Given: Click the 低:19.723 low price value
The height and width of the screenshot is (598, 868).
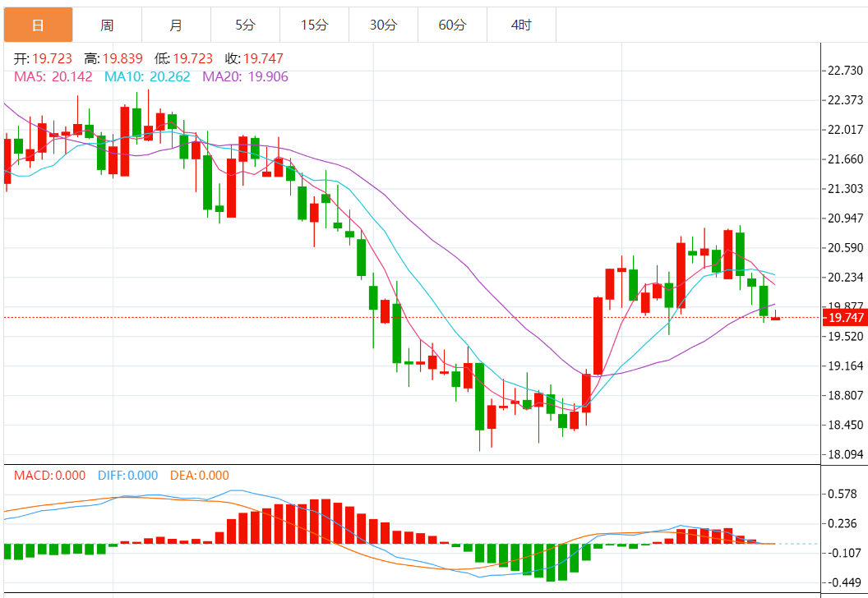Looking at the screenshot, I should pos(184,58).
